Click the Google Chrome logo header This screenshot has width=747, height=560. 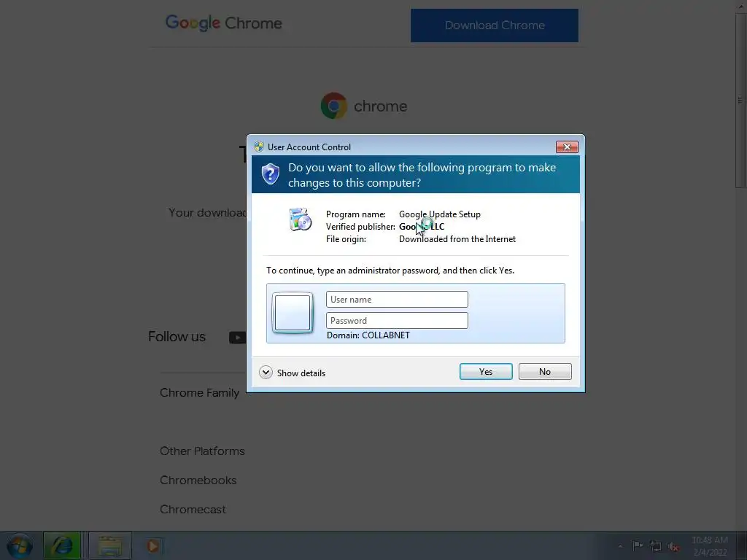point(223,23)
